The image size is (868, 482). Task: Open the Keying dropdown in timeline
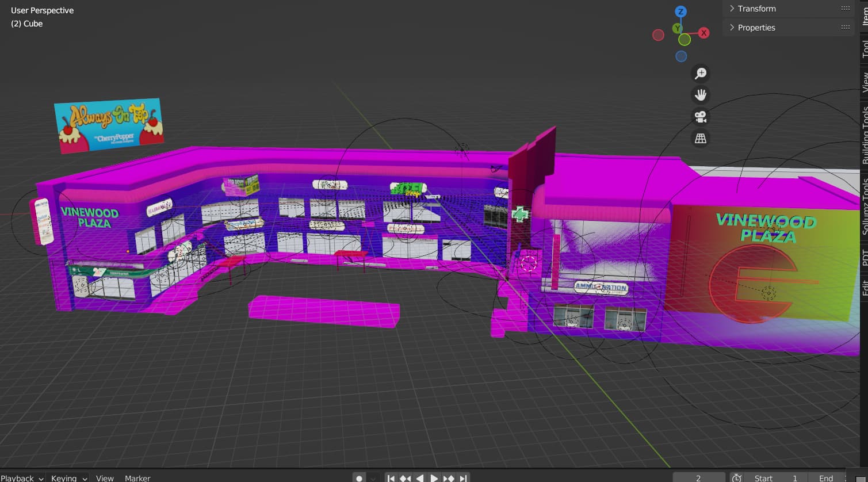coord(68,478)
